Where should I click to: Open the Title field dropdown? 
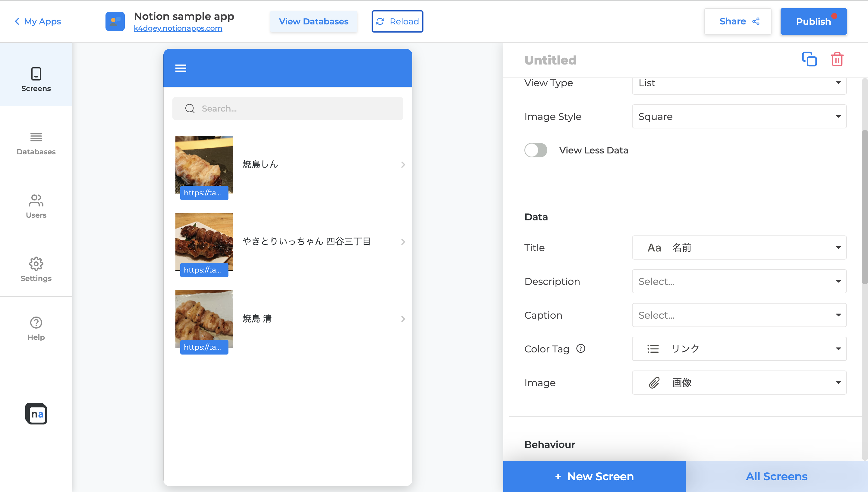739,248
